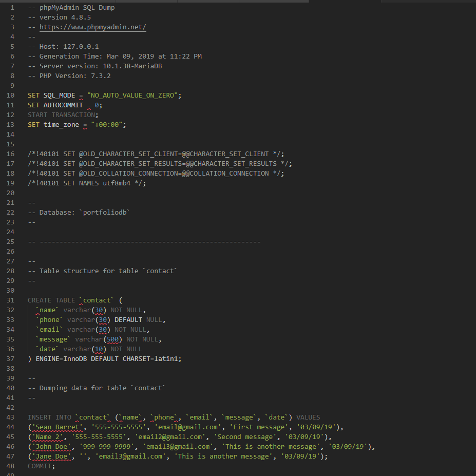Click the number 500 in varchar
This screenshot has width=476, height=476.
[x=112, y=339]
